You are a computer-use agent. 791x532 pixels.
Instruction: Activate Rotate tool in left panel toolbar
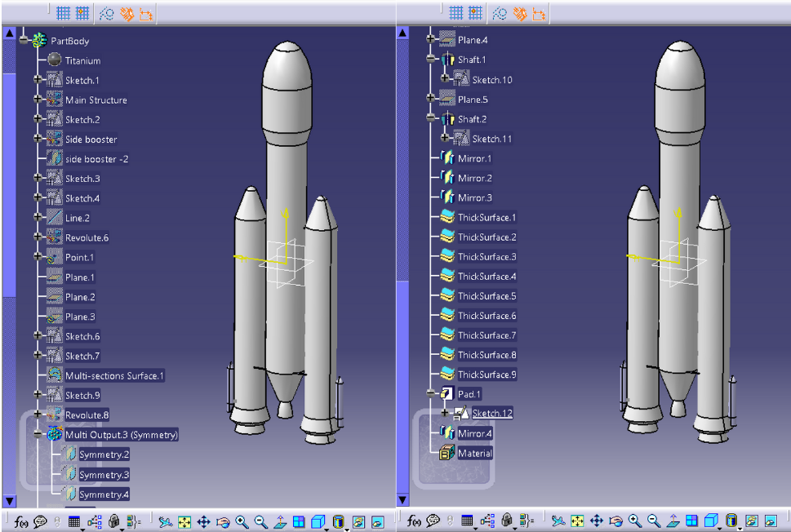pyautogui.click(x=223, y=521)
